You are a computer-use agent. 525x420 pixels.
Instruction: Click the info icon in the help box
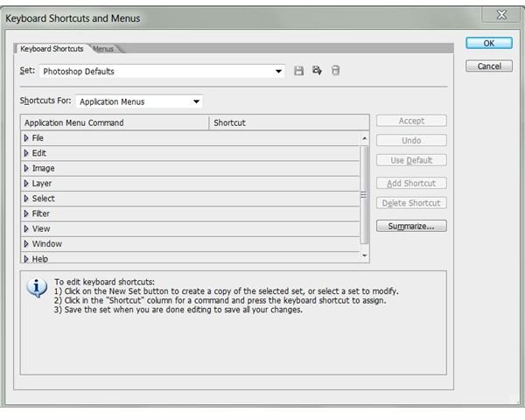[x=37, y=287]
